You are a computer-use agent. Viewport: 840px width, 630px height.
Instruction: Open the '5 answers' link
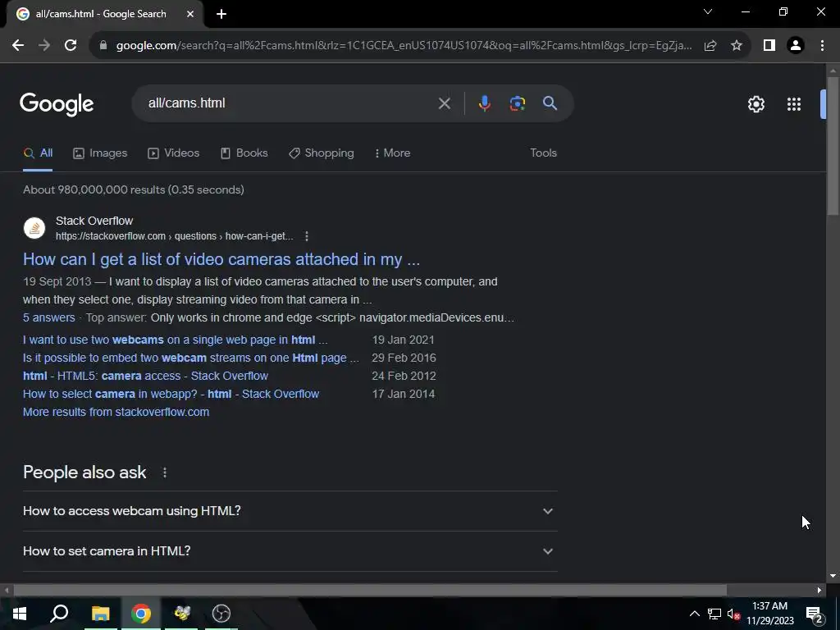click(48, 317)
